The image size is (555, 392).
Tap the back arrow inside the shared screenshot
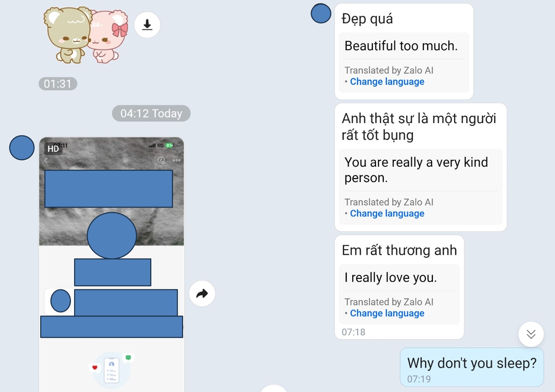tap(46, 161)
